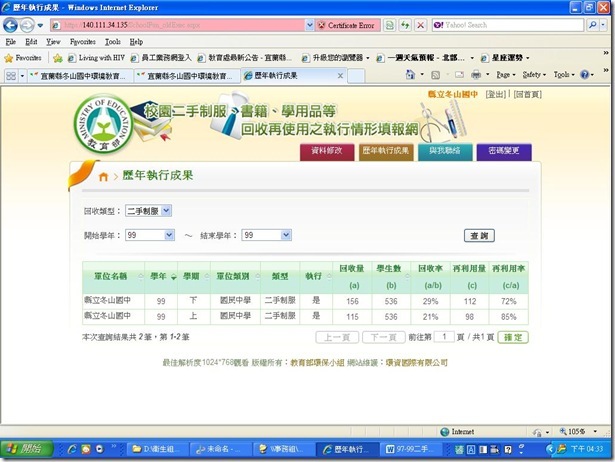Click the 回首頁 link
This screenshot has width=615, height=462.
coord(528,94)
